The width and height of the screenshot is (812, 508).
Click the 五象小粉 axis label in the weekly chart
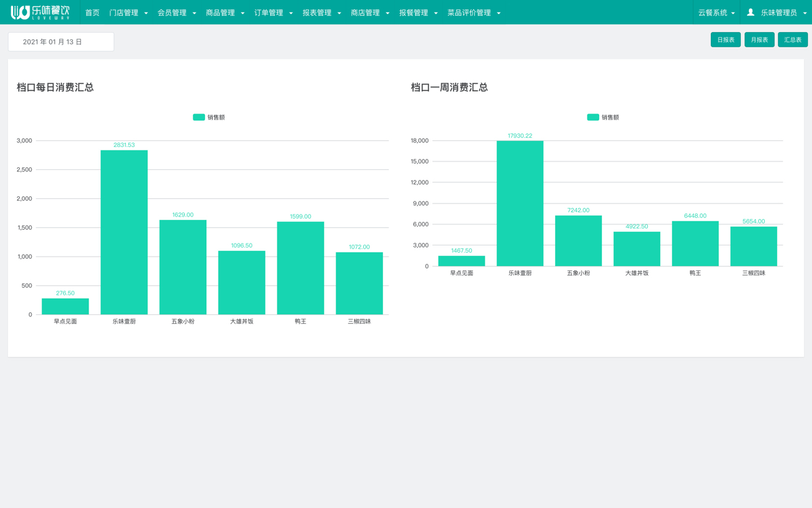[578, 273]
